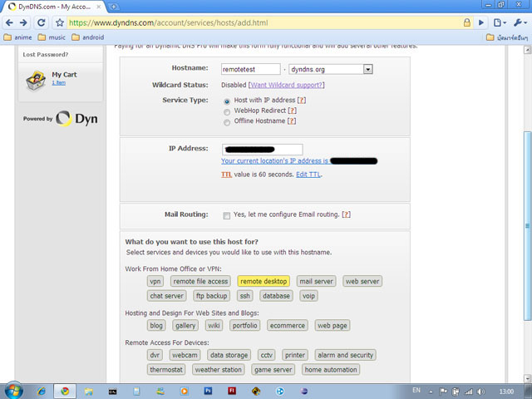Click the EN language indicator

pos(416,390)
